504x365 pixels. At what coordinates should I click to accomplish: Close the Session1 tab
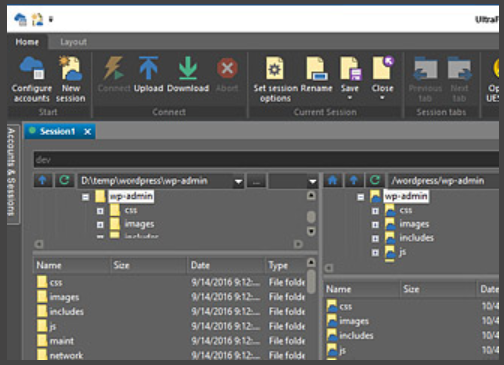(87, 132)
